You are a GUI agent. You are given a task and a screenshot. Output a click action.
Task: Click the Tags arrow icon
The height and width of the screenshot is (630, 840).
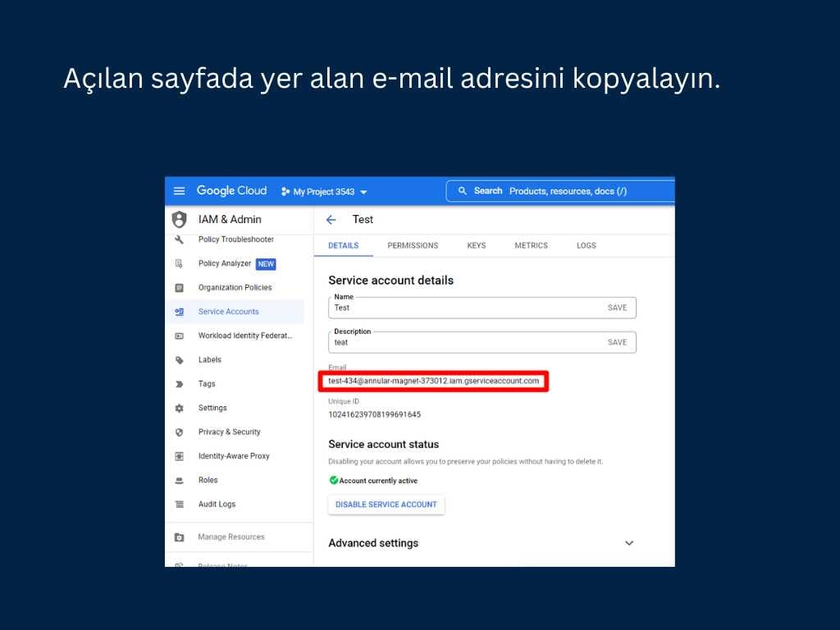tap(180, 384)
